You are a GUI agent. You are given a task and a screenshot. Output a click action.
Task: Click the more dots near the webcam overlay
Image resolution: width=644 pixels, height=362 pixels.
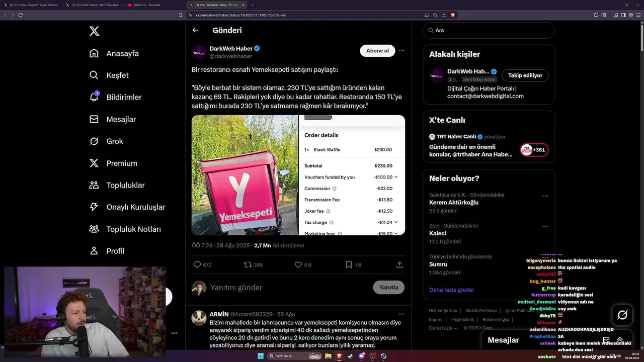[174, 333]
